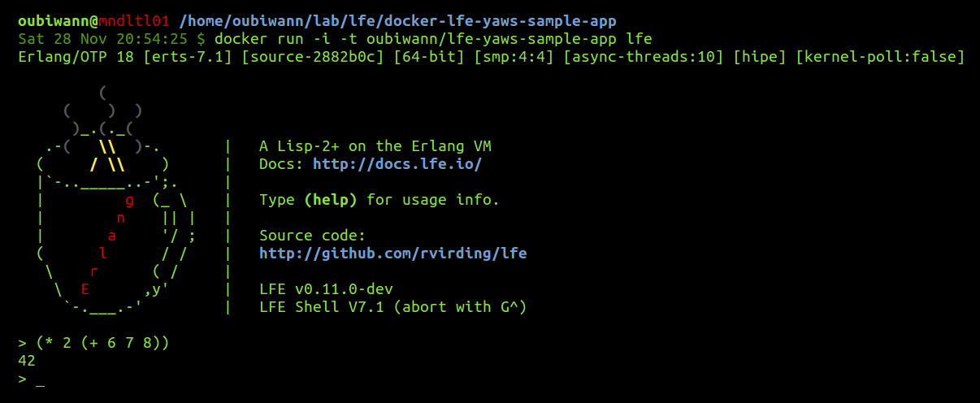Click the docker run command text
The image size is (980, 403).
pyautogui.click(x=433, y=39)
